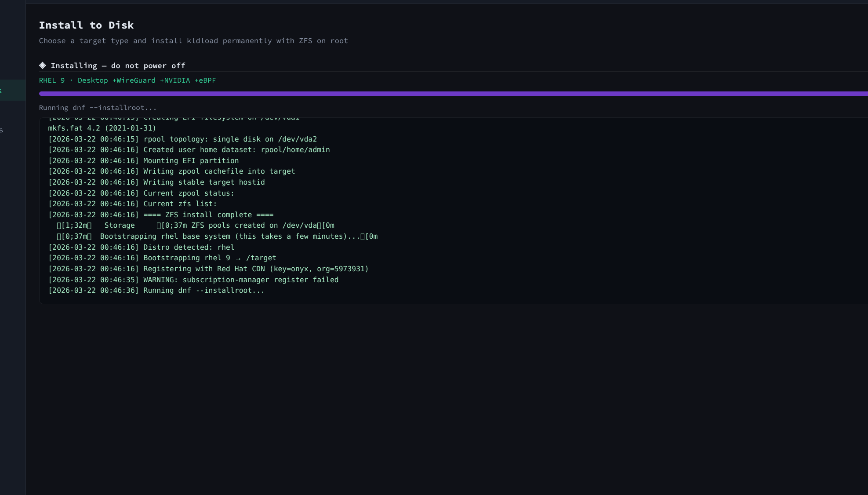Screen dimensions: 868x495
Task: Click the mkfs.fat 4.2 log line
Action: pyautogui.click(x=102, y=128)
